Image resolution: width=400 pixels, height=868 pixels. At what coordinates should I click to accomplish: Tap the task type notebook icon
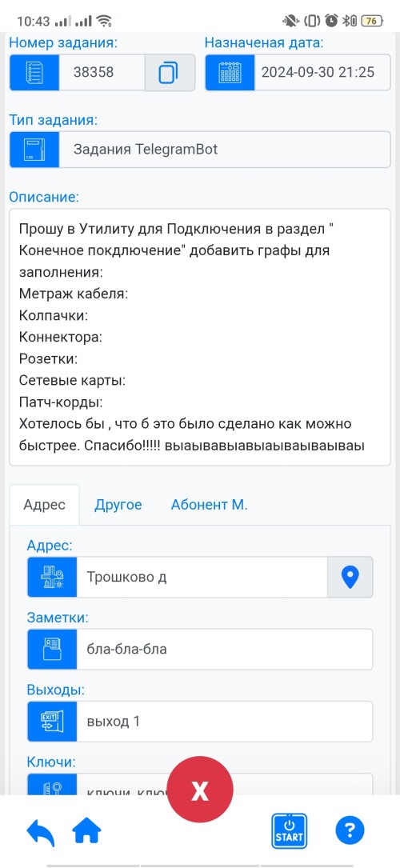[x=34, y=150]
